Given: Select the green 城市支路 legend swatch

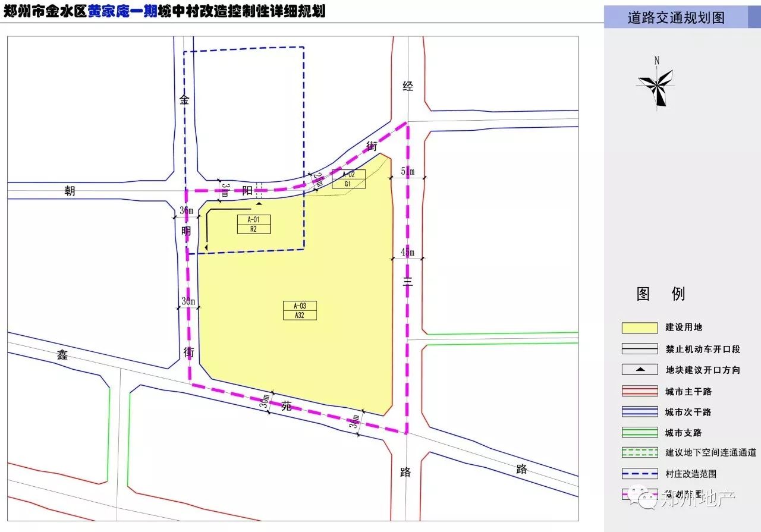Looking at the screenshot, I should pos(640,432).
